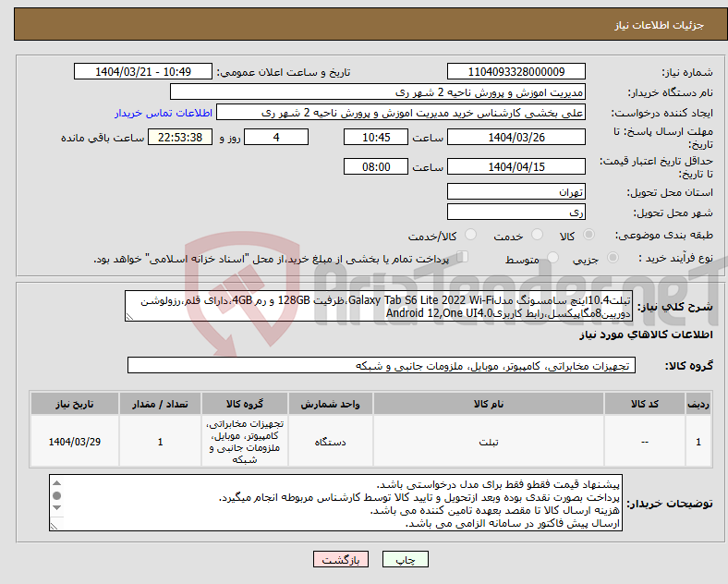Click the buyer organization name field
The height and width of the screenshot is (584, 728).
click(x=378, y=91)
